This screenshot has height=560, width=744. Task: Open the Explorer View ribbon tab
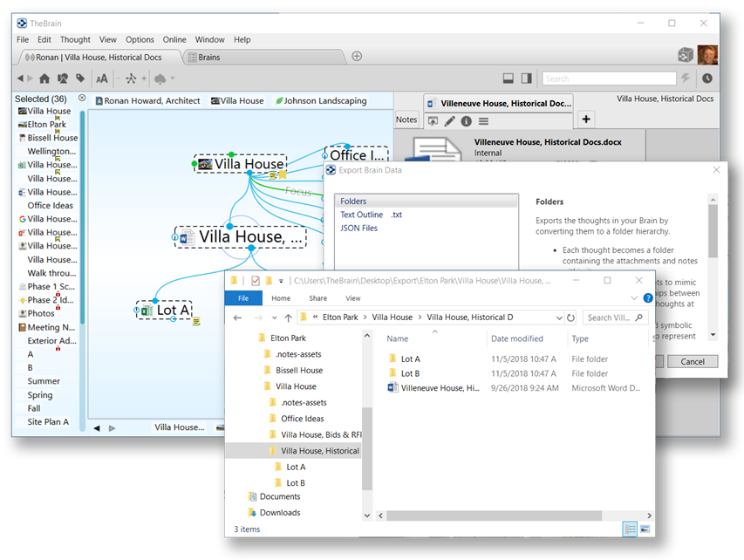pos(353,298)
